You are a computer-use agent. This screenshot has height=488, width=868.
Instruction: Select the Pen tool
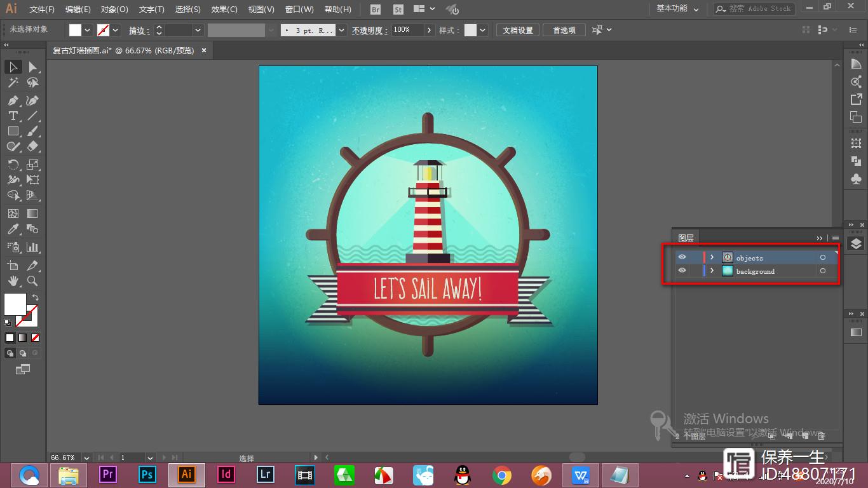tap(13, 100)
